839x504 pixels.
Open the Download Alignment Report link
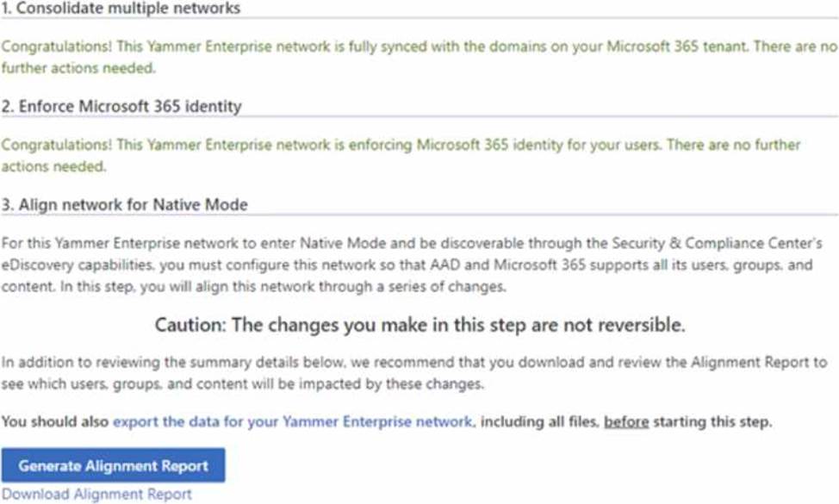click(96, 495)
